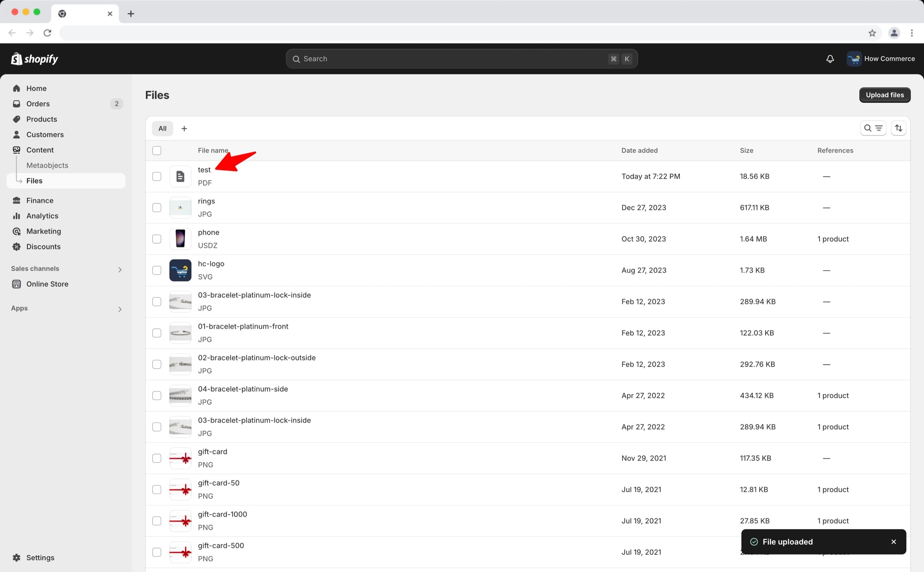The image size is (924, 572).
Task: Check the 01-bracelet-platinum-front checkbox
Action: click(157, 333)
